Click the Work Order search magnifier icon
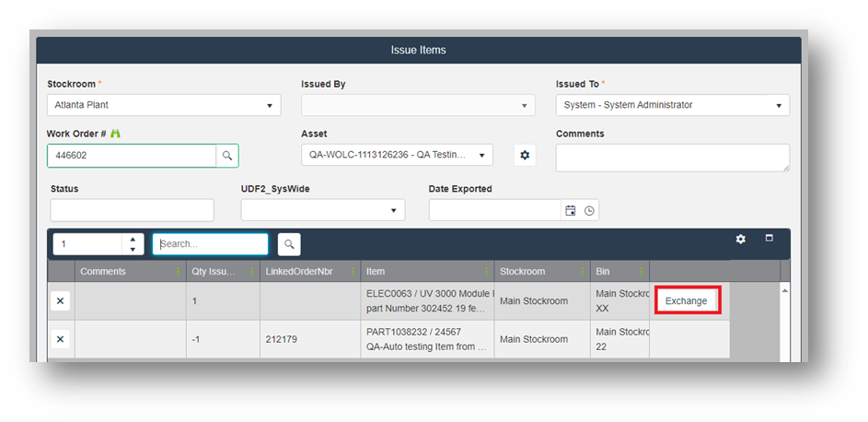The height and width of the screenshot is (422, 868). click(226, 156)
